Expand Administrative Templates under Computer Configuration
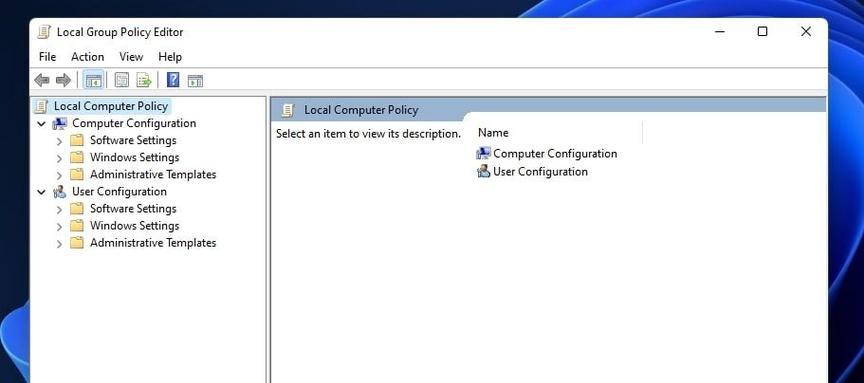The width and height of the screenshot is (864, 383). [x=60, y=175]
